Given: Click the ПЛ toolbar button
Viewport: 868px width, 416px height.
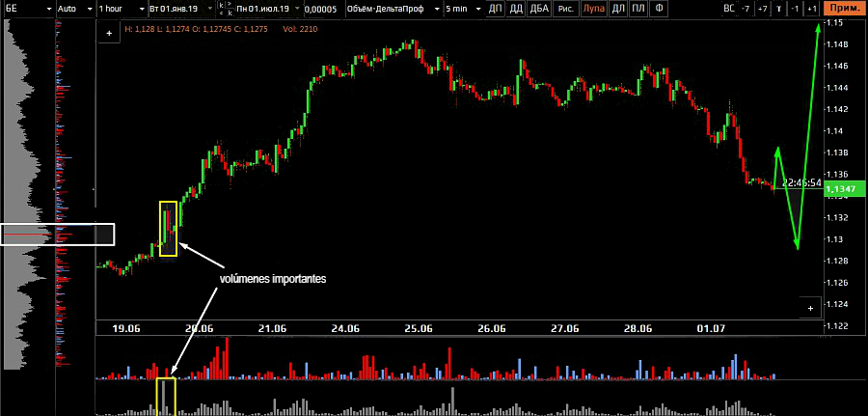Looking at the screenshot, I should [637, 9].
